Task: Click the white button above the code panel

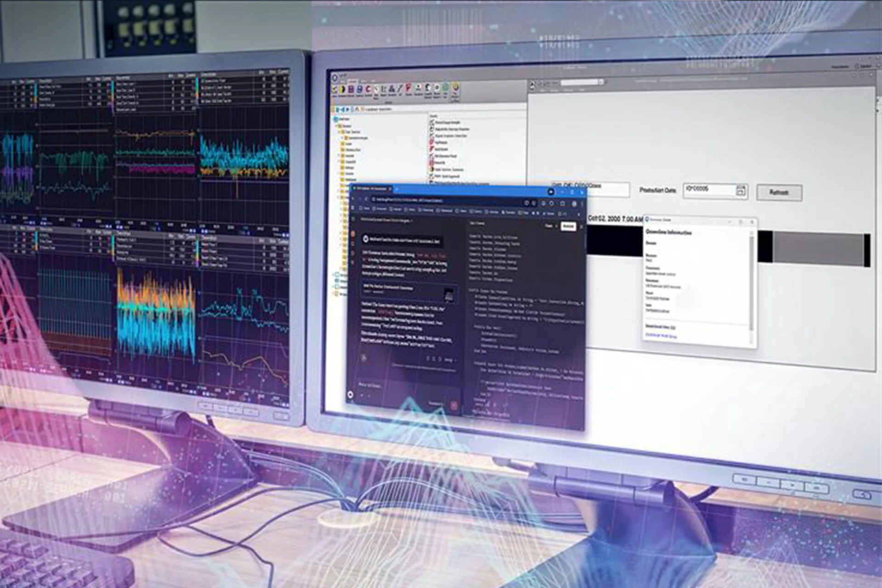Action: (x=568, y=226)
